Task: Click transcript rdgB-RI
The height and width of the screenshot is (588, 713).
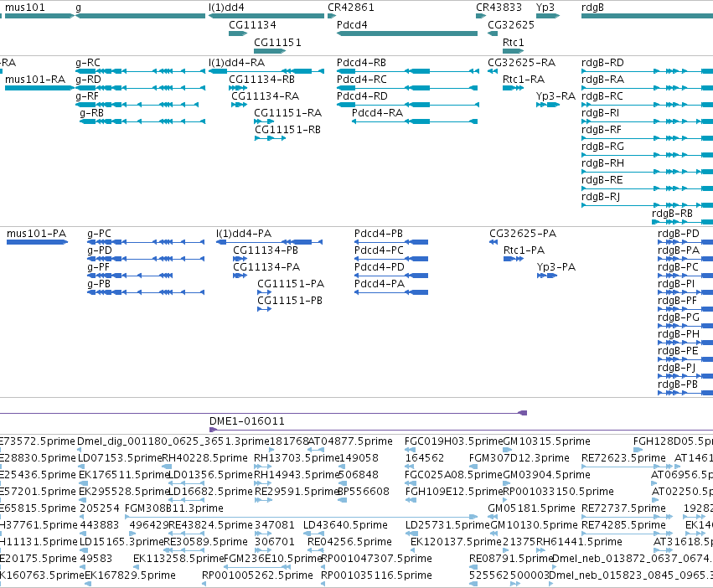Action: (600, 113)
